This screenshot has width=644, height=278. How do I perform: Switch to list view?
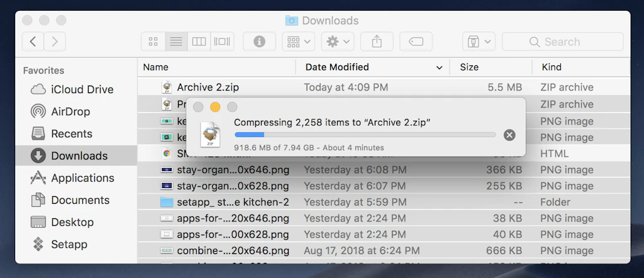pyautogui.click(x=176, y=42)
